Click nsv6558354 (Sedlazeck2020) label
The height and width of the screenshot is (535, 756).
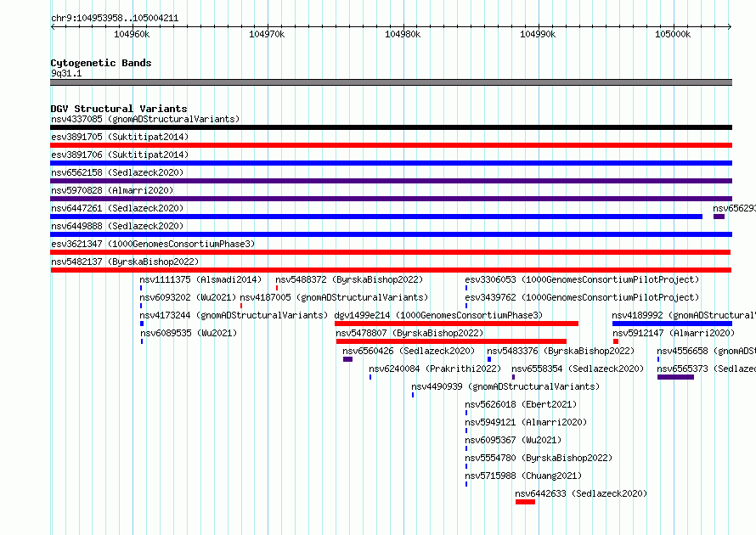coord(578,369)
